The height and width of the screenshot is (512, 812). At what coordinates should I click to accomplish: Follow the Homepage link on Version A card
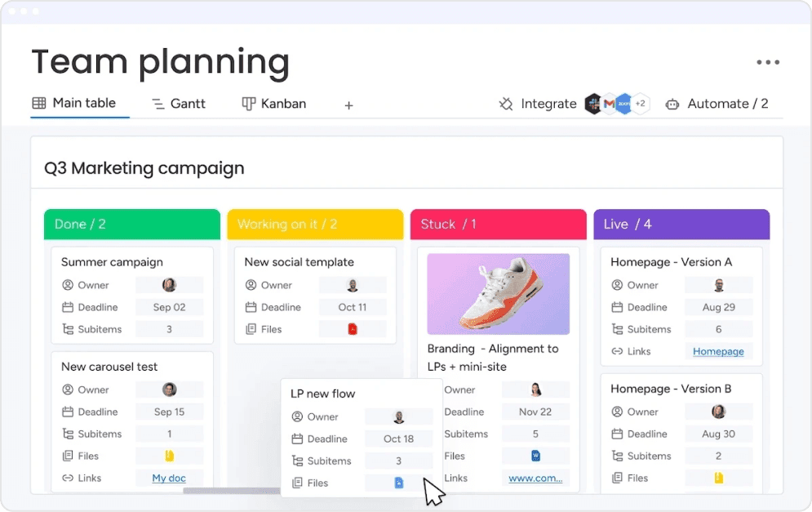coord(719,351)
